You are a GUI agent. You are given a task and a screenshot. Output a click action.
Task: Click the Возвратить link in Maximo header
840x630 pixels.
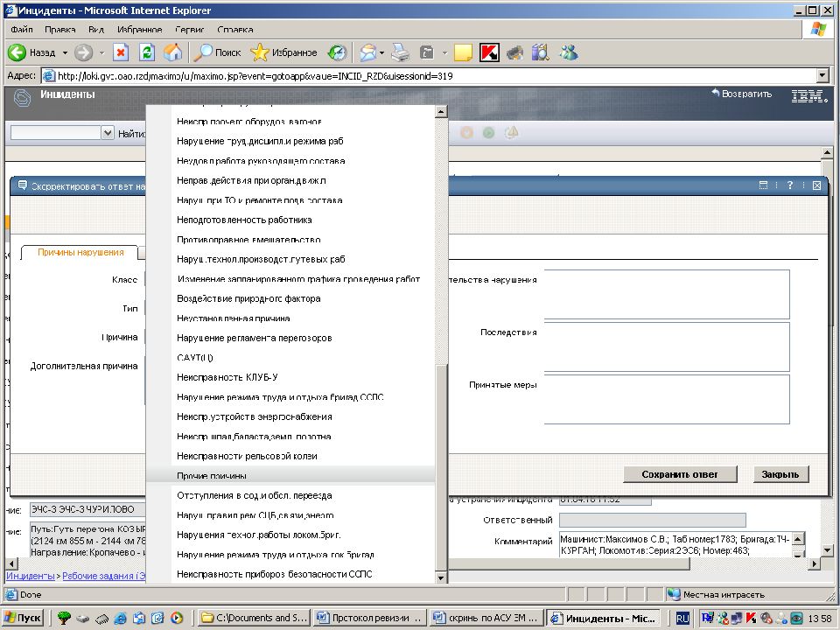[741, 94]
